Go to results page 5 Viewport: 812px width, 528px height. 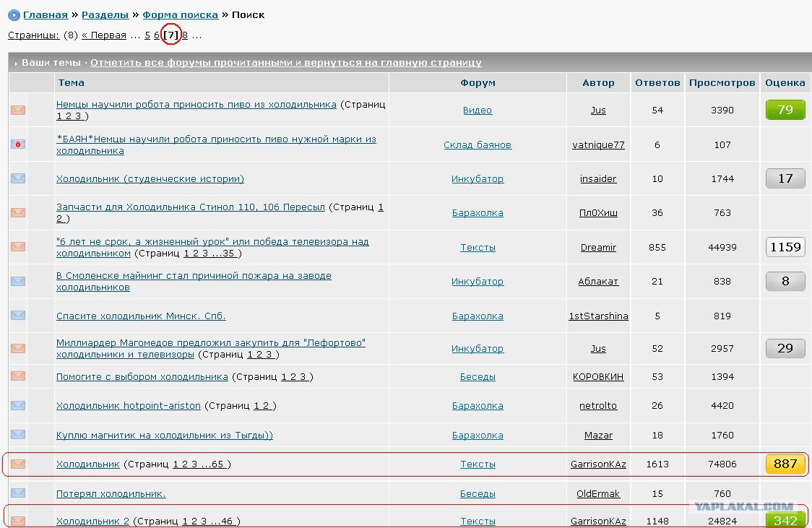click(x=147, y=35)
